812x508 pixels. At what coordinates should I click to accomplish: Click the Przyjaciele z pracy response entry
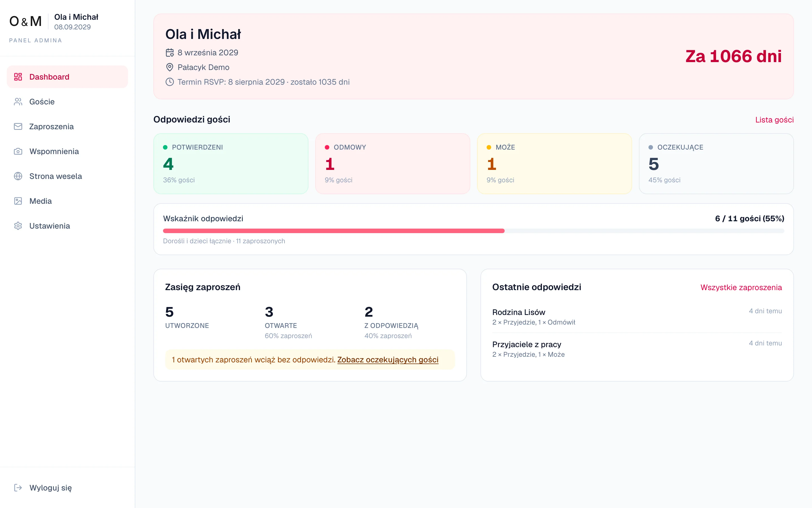point(637,349)
